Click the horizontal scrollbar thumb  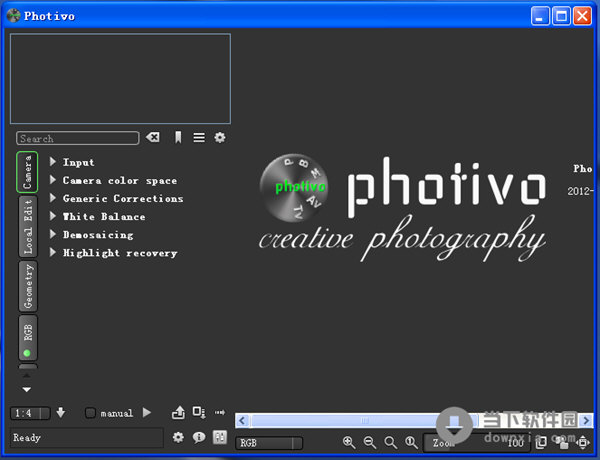point(364,421)
